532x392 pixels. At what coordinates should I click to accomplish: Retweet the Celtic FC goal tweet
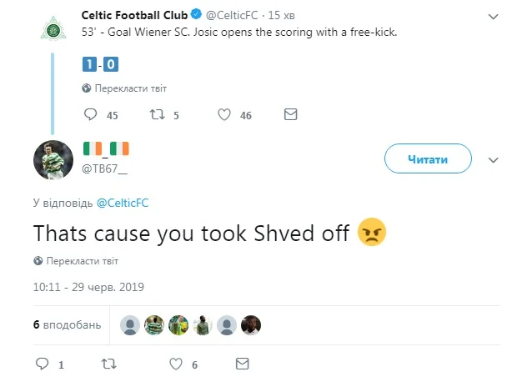click(x=156, y=115)
